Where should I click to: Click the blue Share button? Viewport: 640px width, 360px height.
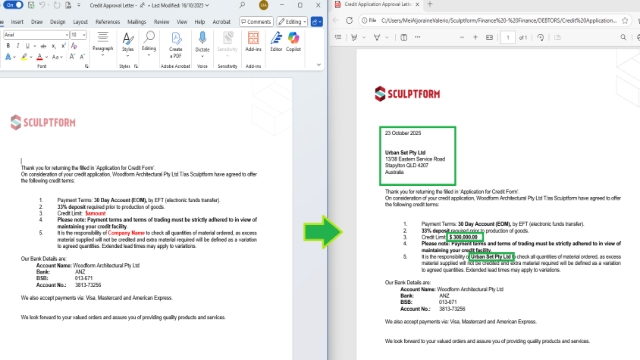[x=317, y=22]
